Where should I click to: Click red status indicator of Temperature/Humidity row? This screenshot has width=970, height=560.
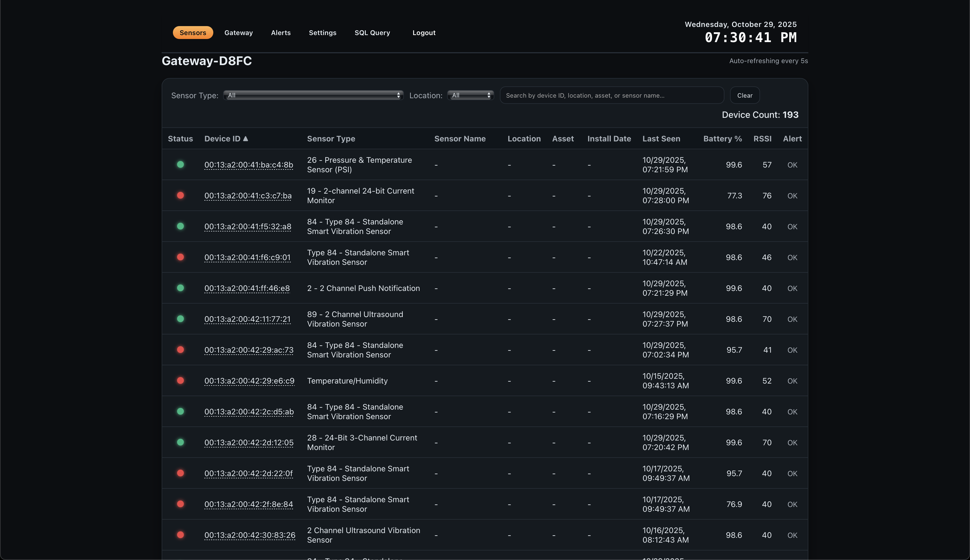(180, 380)
